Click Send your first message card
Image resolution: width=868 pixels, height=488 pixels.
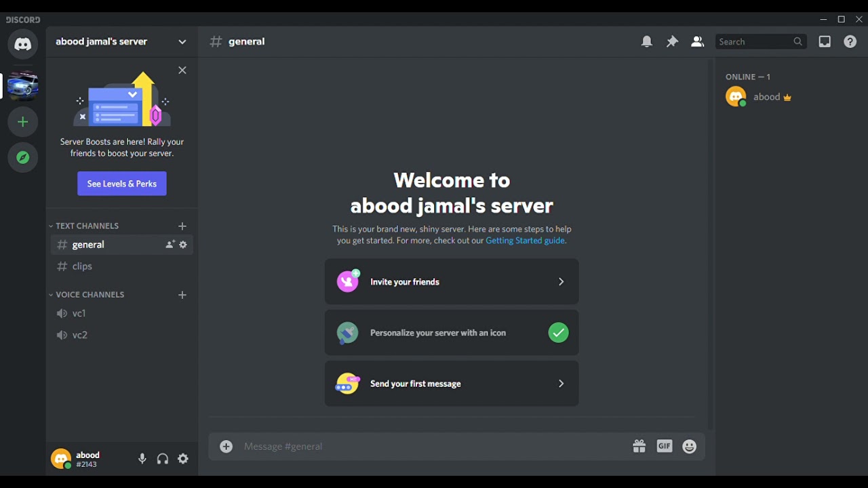(452, 384)
